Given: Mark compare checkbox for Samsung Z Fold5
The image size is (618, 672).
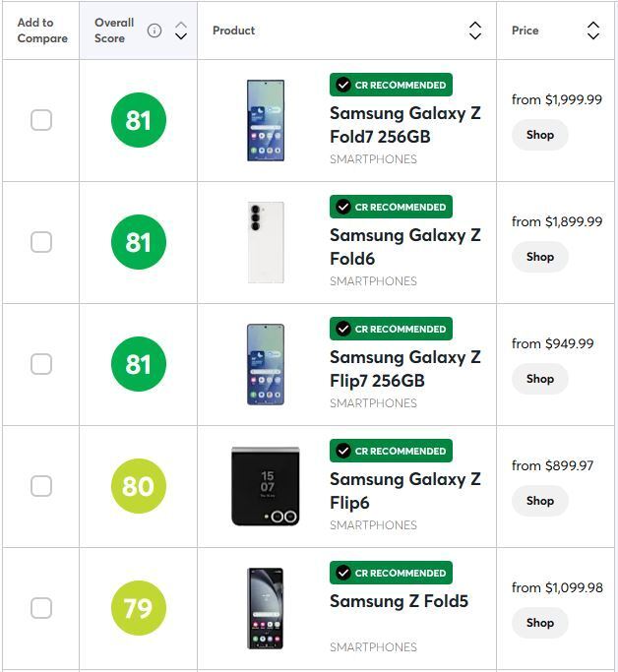Looking at the screenshot, I should [x=41, y=608].
